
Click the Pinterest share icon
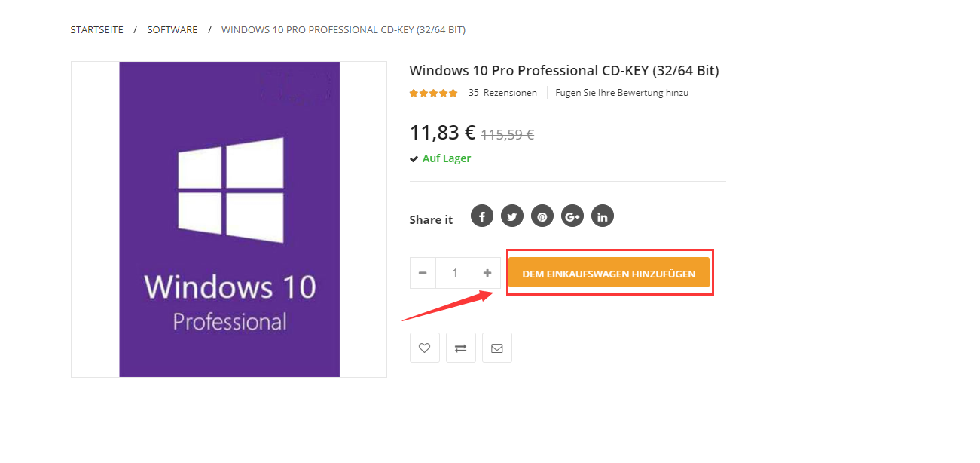pos(542,216)
